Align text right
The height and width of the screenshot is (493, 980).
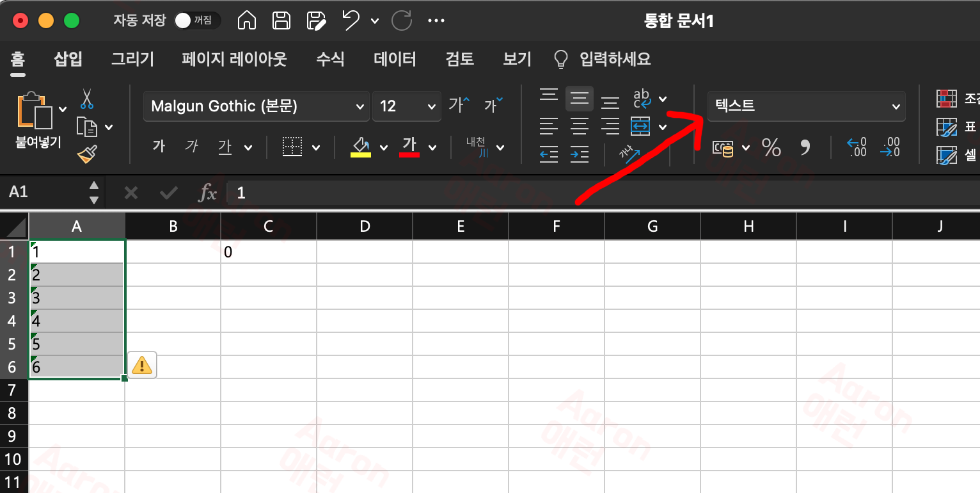(x=610, y=126)
